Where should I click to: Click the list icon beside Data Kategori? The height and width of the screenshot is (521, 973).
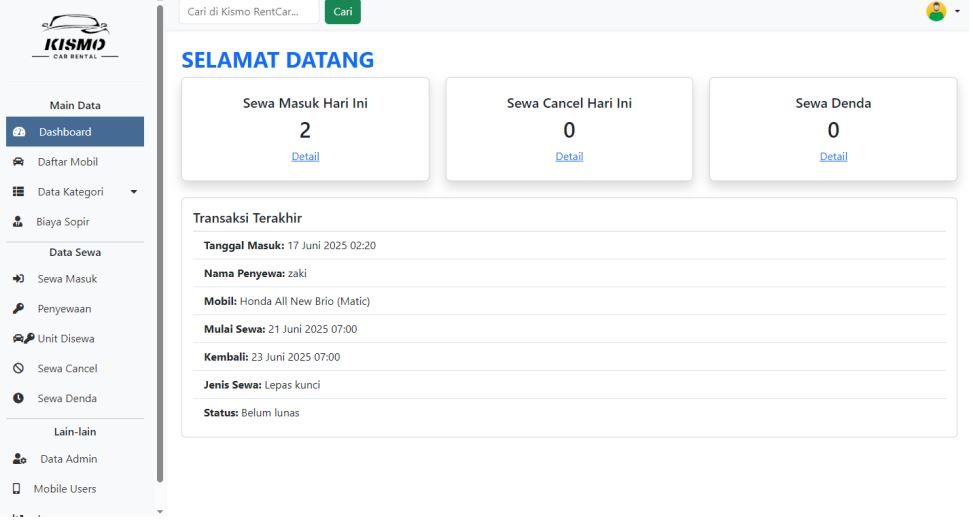coord(18,192)
